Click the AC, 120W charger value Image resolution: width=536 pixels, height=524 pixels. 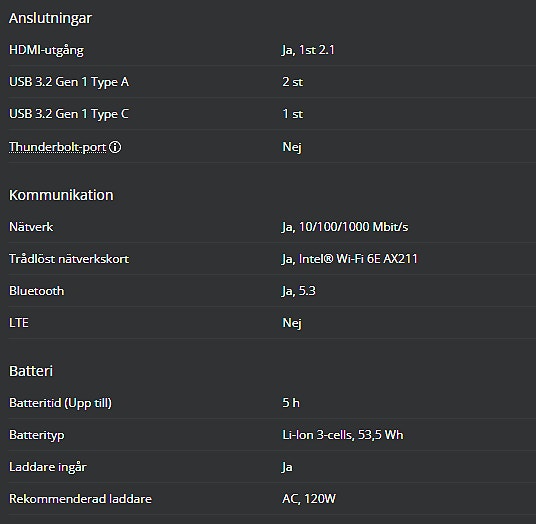309,499
